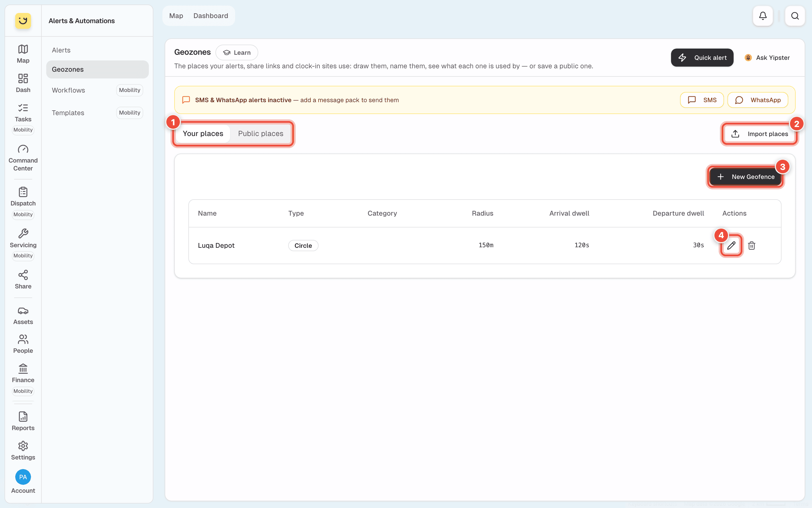Viewport: 812px width, 508px height.
Task: Click the Name column header
Action: (x=207, y=213)
